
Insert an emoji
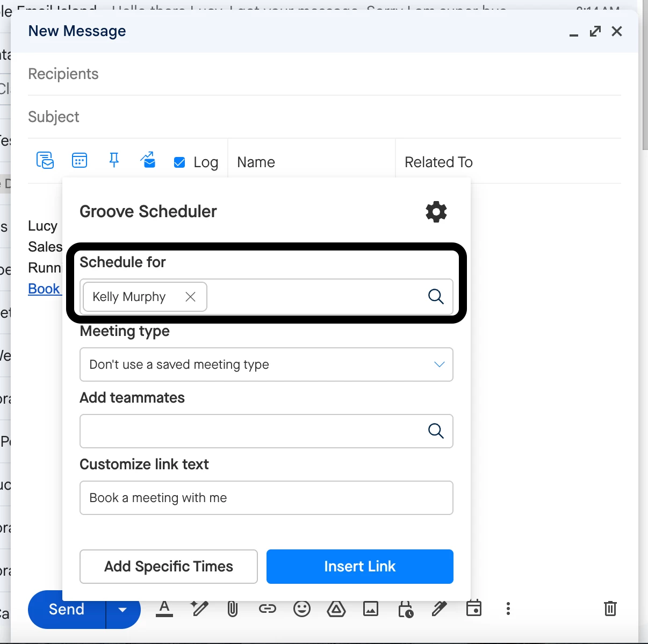(302, 609)
